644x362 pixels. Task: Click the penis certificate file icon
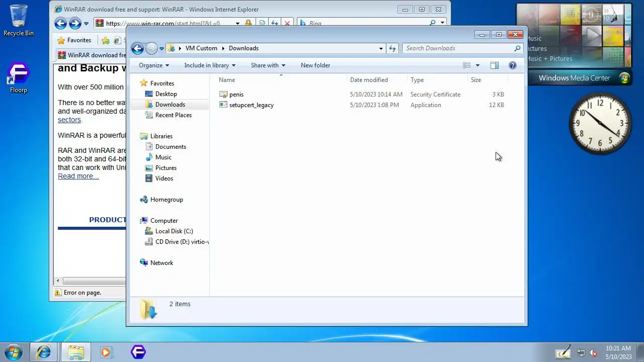tap(223, 95)
